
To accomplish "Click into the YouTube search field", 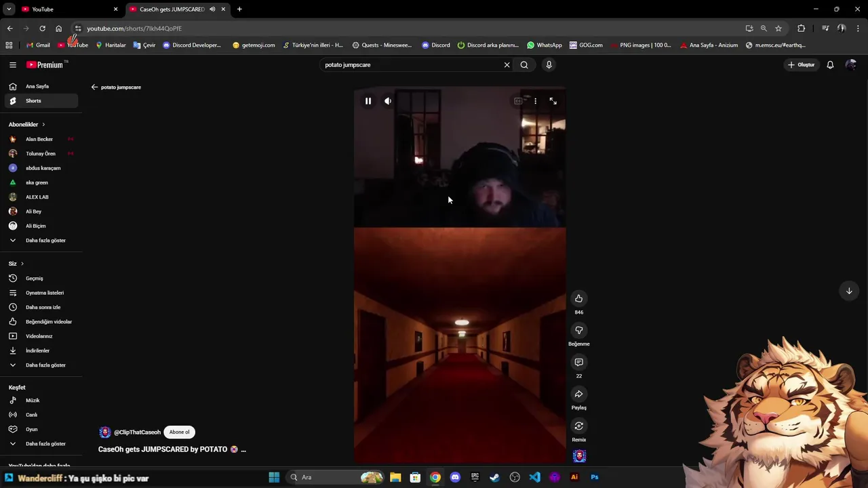I will pos(410,65).
